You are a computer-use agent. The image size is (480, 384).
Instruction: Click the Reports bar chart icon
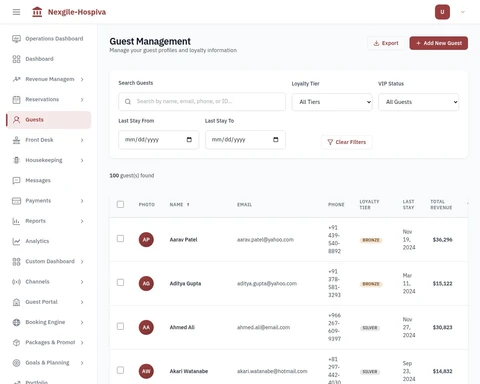[16, 221]
